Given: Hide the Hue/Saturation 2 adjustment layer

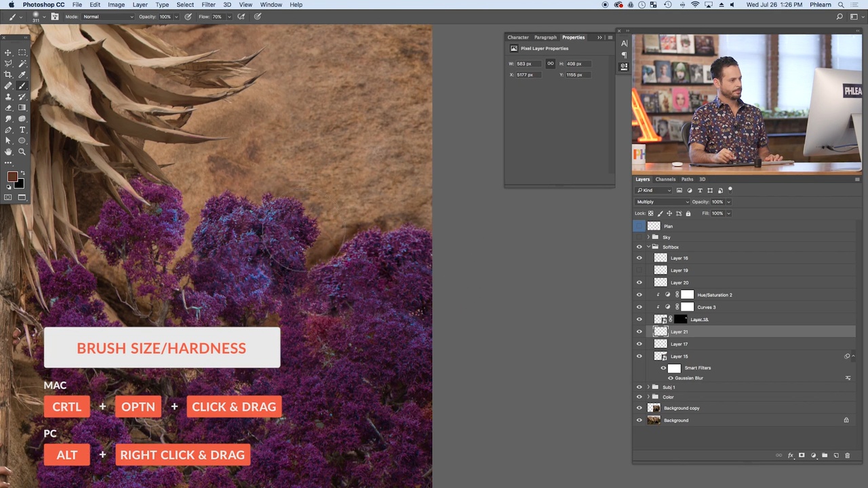Looking at the screenshot, I should pos(639,295).
